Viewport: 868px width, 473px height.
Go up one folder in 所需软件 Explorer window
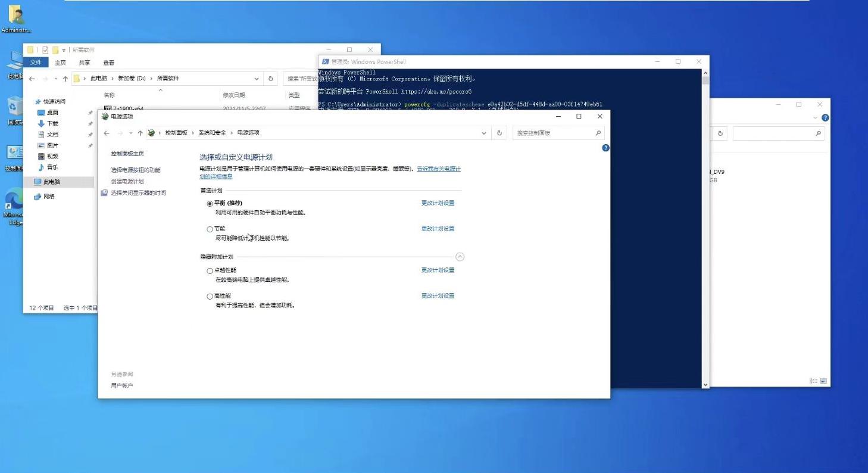[65, 79]
